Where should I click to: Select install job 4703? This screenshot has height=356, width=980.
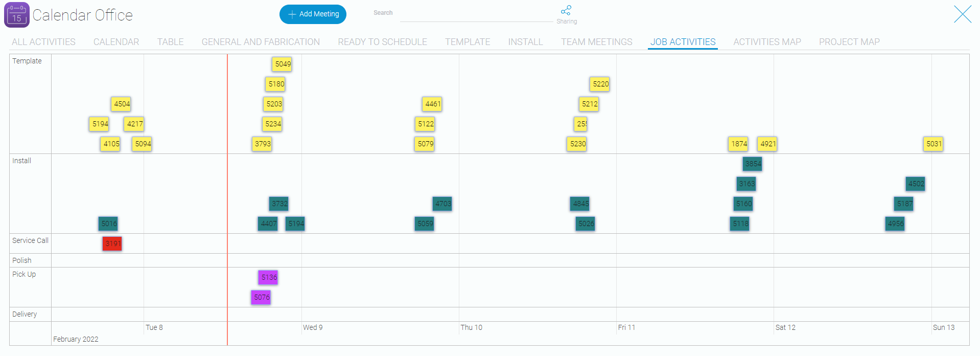point(442,204)
